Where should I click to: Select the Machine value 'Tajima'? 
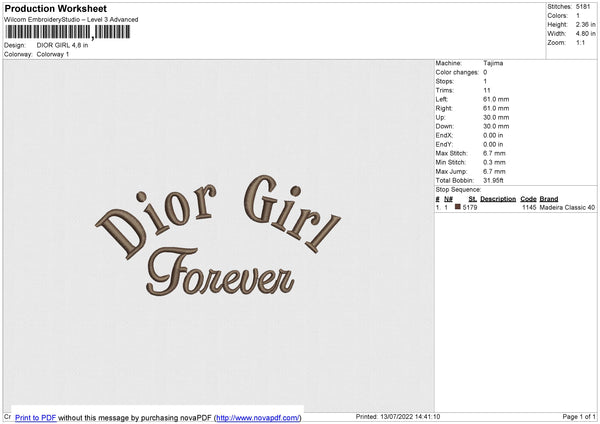point(493,63)
